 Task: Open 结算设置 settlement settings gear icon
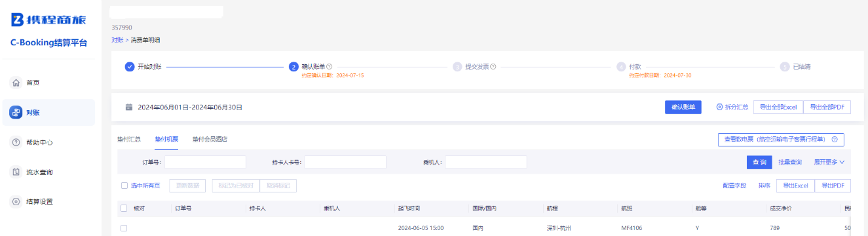(16, 201)
